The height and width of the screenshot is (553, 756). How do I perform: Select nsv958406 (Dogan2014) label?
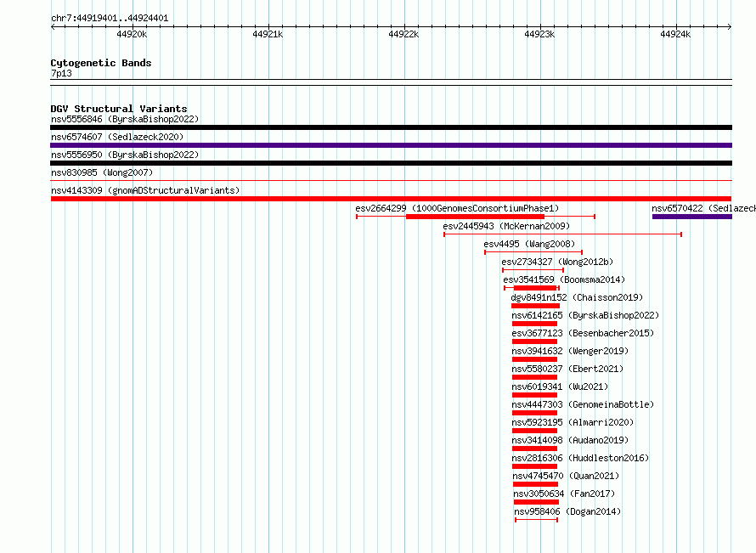coord(567,511)
